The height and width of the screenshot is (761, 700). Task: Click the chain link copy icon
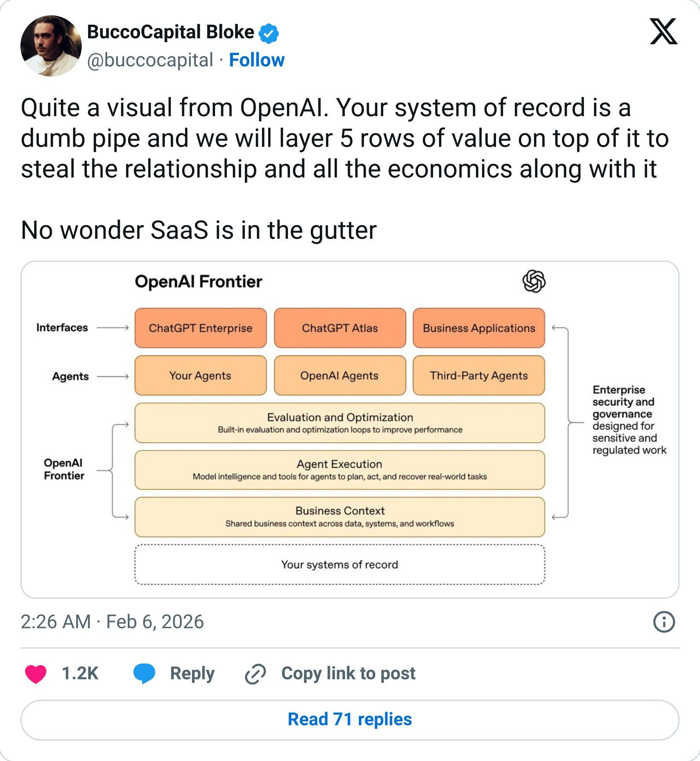click(x=255, y=674)
